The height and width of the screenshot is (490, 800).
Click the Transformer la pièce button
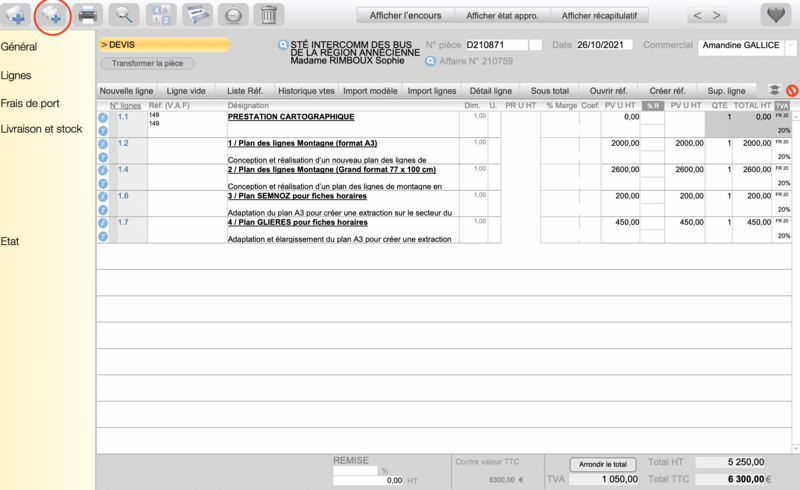(x=147, y=63)
